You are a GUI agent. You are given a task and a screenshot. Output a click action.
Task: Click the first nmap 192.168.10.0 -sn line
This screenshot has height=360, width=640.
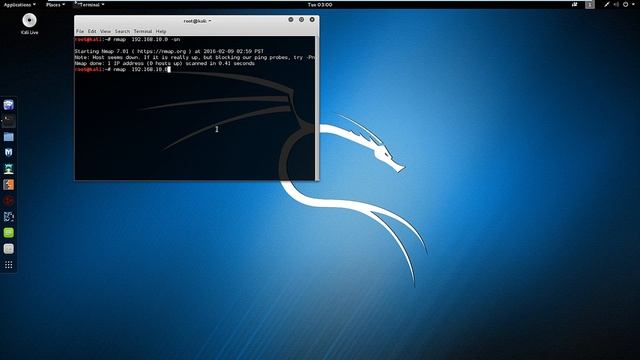point(127,40)
